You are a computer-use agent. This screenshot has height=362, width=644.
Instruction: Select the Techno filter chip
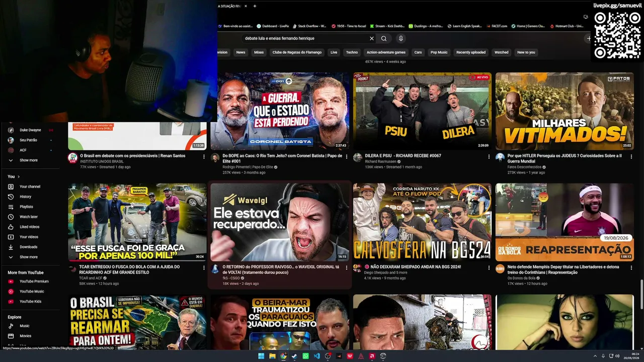(x=352, y=52)
